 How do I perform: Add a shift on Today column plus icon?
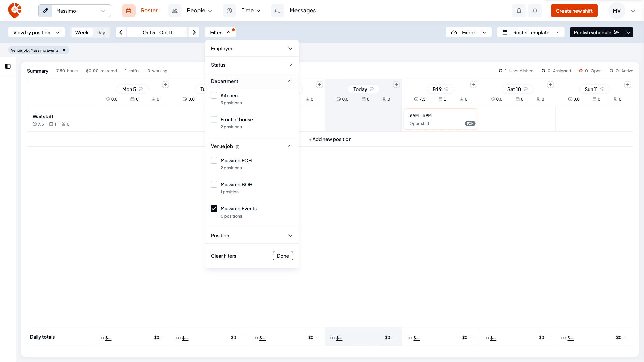pos(396,84)
